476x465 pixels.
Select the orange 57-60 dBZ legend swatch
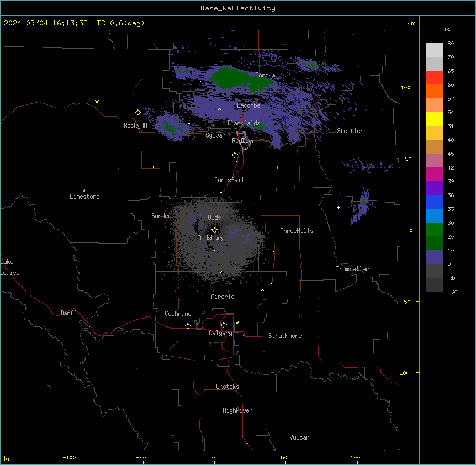(434, 91)
